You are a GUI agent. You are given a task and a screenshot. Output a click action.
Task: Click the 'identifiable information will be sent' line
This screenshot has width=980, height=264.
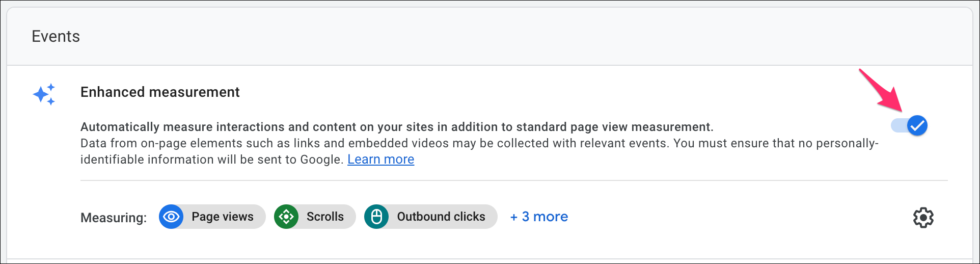point(212,160)
